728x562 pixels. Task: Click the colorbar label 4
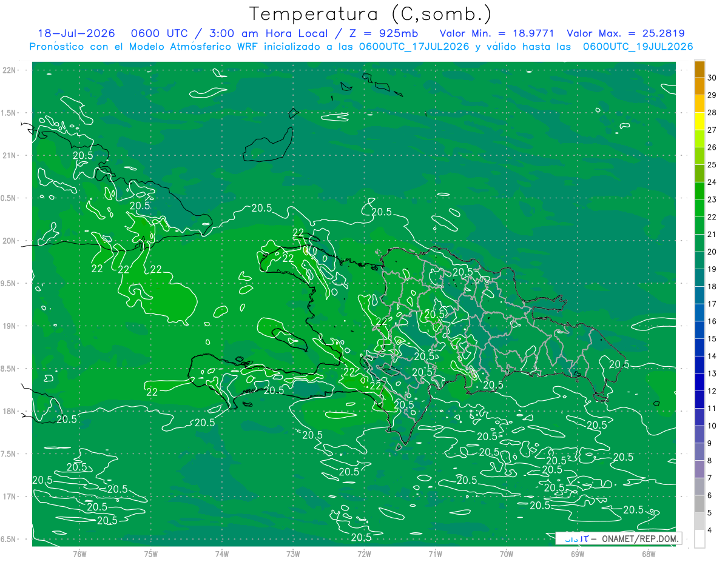[710, 530]
